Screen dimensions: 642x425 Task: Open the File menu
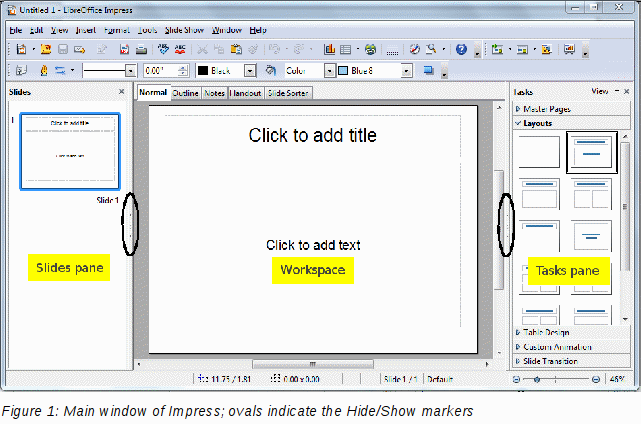(x=16, y=30)
